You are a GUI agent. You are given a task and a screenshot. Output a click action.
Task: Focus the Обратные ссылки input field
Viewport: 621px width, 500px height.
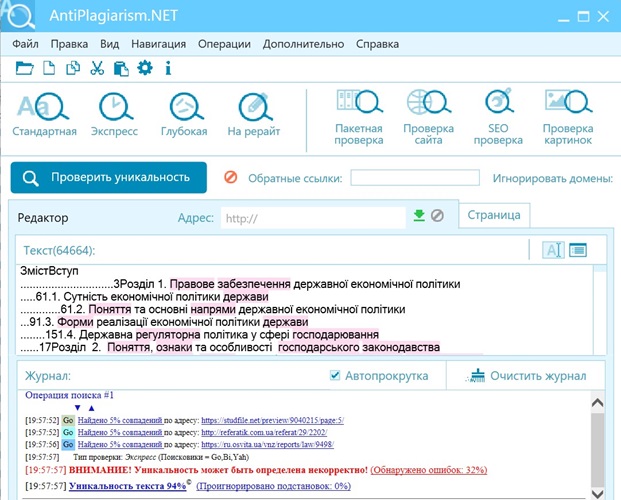click(x=415, y=177)
